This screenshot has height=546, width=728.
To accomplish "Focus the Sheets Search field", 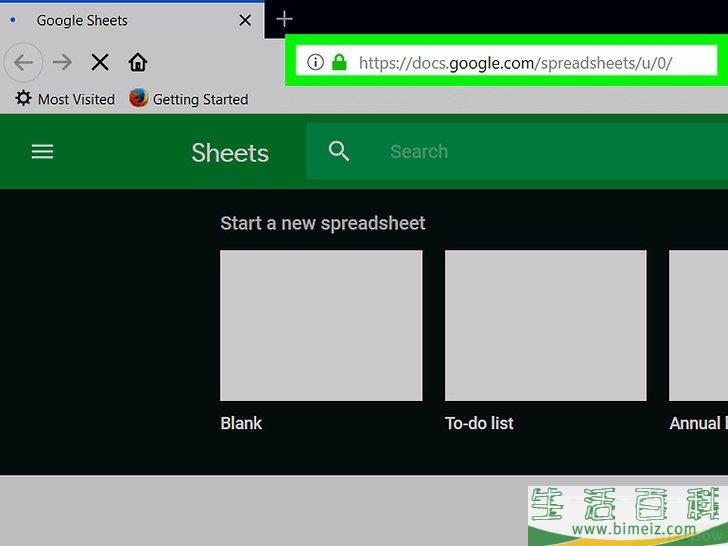I will click(x=517, y=151).
